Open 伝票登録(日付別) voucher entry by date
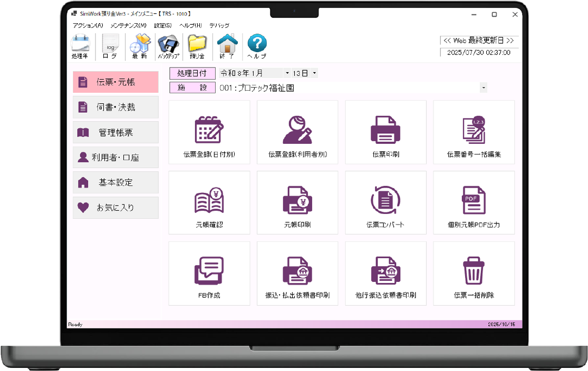The width and height of the screenshot is (588, 371). [209, 132]
